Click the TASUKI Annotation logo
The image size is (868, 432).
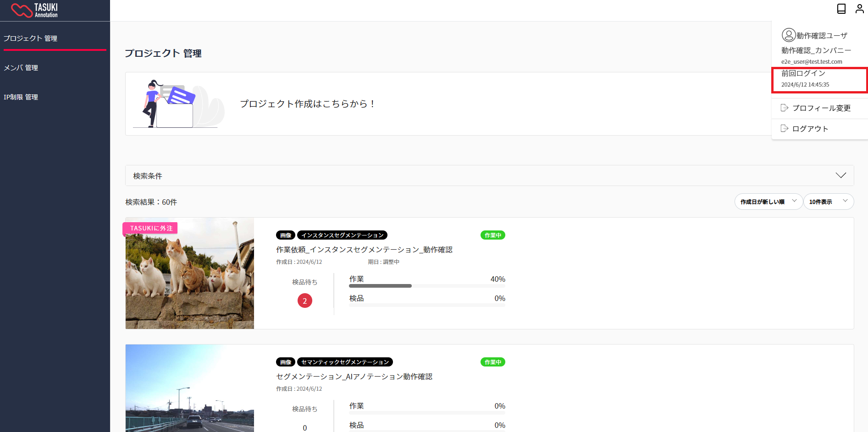click(34, 10)
